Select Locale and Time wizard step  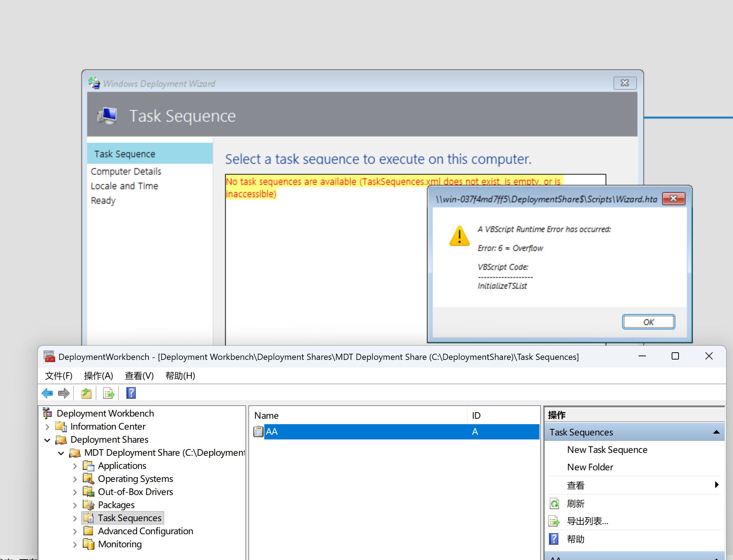(x=124, y=186)
